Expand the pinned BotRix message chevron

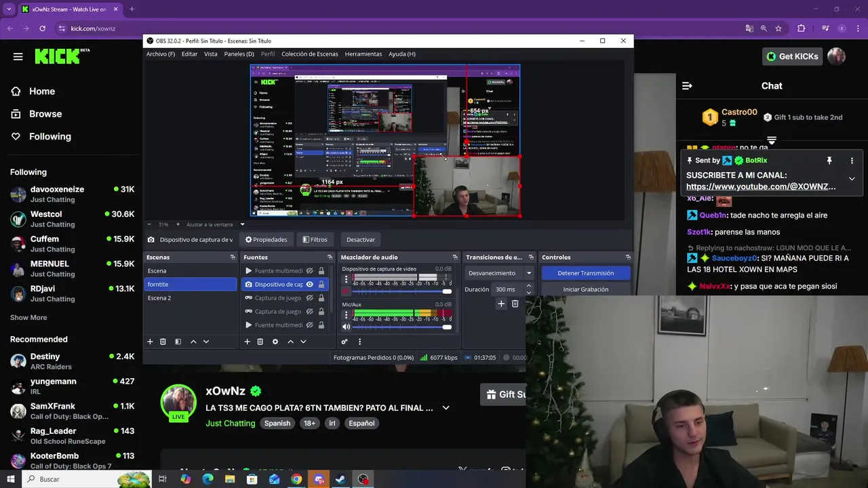click(852, 179)
